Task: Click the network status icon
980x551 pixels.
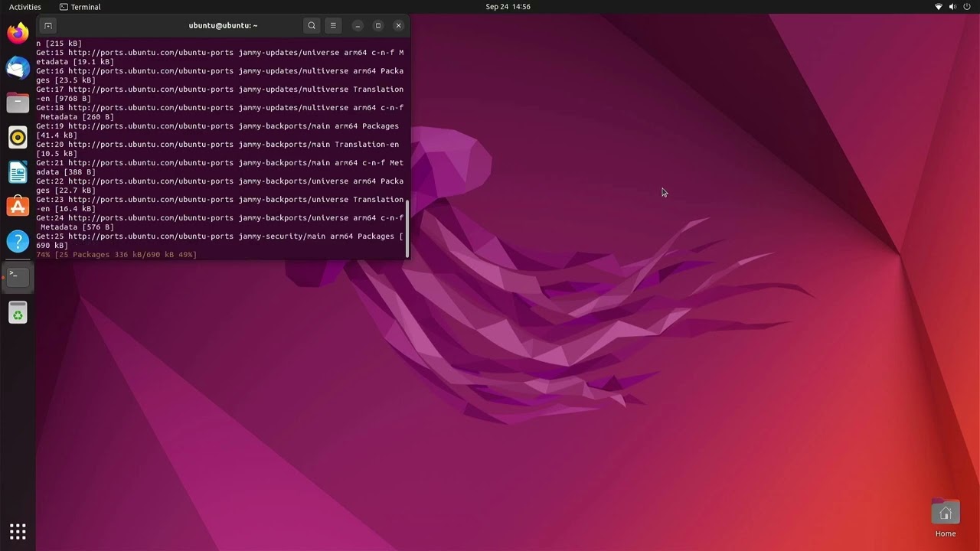Action: [939, 7]
